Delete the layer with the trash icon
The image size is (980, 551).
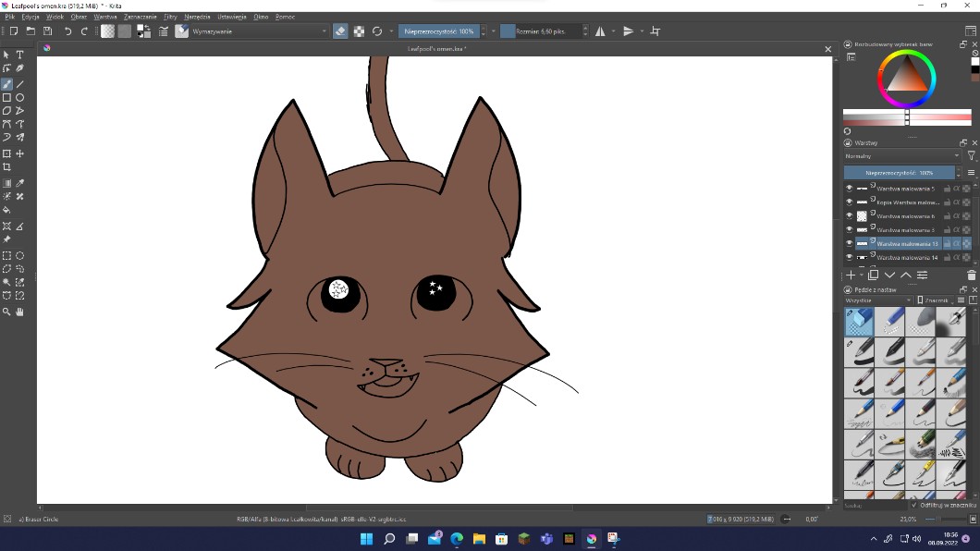[971, 275]
